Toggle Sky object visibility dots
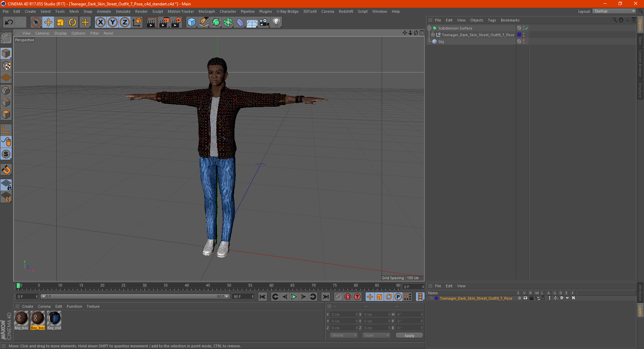This screenshot has width=644, height=349. tap(524, 42)
